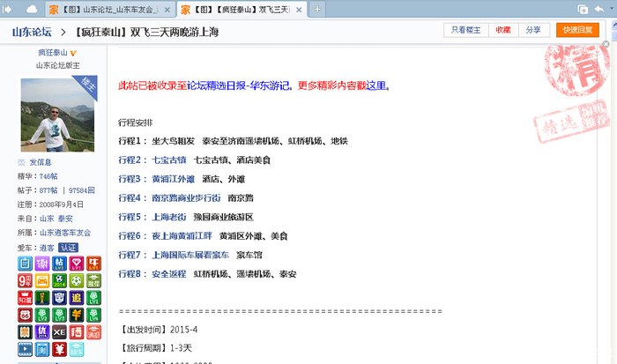This screenshot has height=364, width=617.
Task: Click the scrollbar up arrow
Action: click(611, 25)
